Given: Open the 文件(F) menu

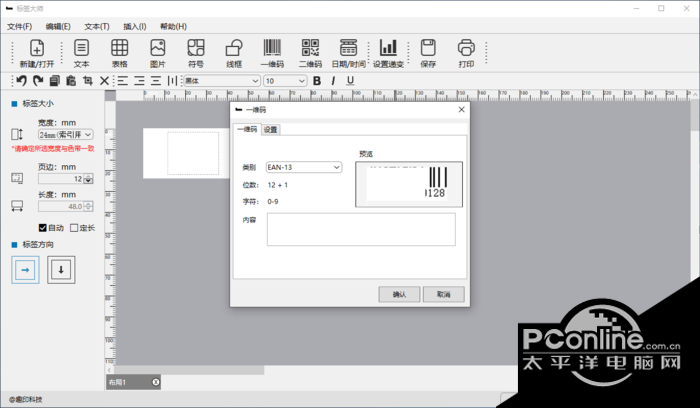Looking at the screenshot, I should (x=19, y=26).
